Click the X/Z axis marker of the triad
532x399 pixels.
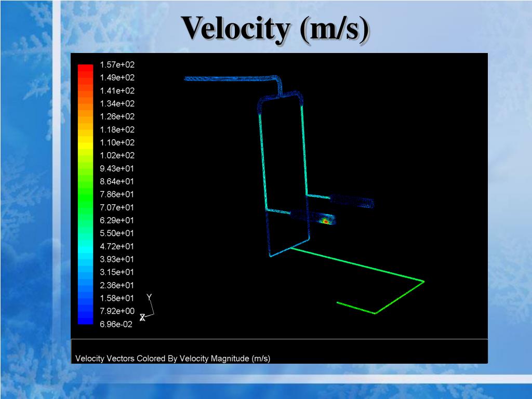pyautogui.click(x=142, y=317)
